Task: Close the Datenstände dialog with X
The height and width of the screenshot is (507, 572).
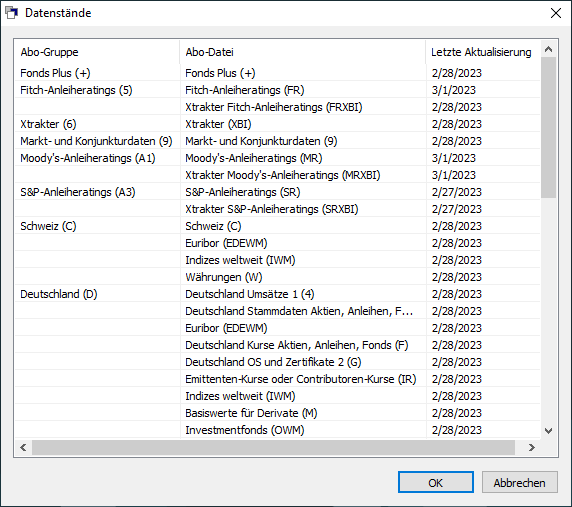Action: pyautogui.click(x=556, y=13)
